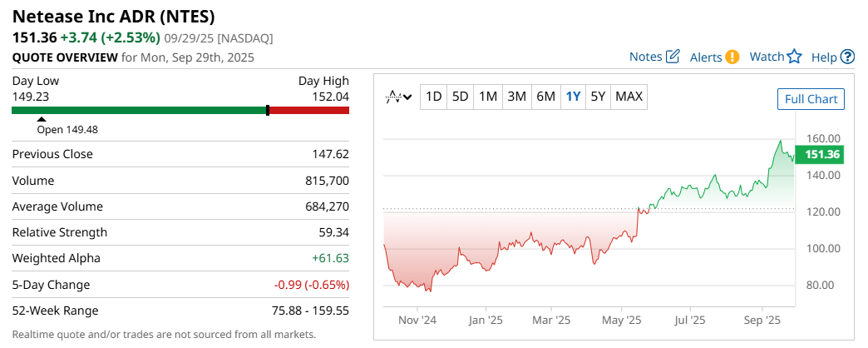This screenshot has width=868, height=348.
Task: Click the open price triangle marker
Action: [42, 120]
